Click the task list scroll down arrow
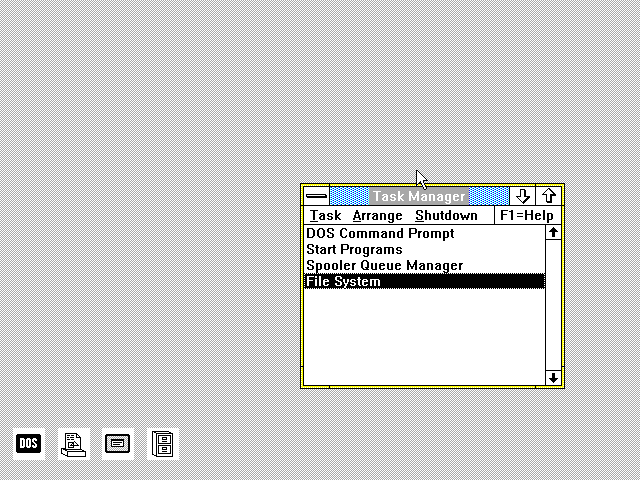640x480 pixels. (x=553, y=378)
